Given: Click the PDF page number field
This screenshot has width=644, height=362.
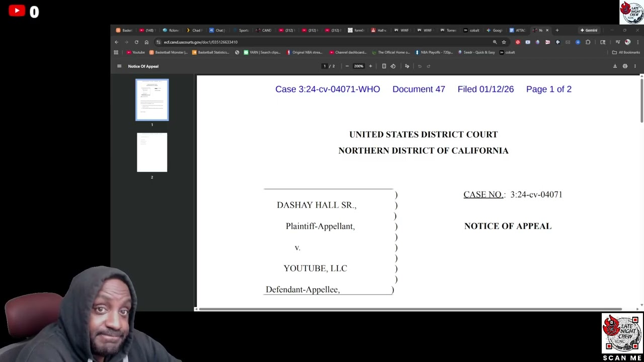Looking at the screenshot, I should pos(325,66).
